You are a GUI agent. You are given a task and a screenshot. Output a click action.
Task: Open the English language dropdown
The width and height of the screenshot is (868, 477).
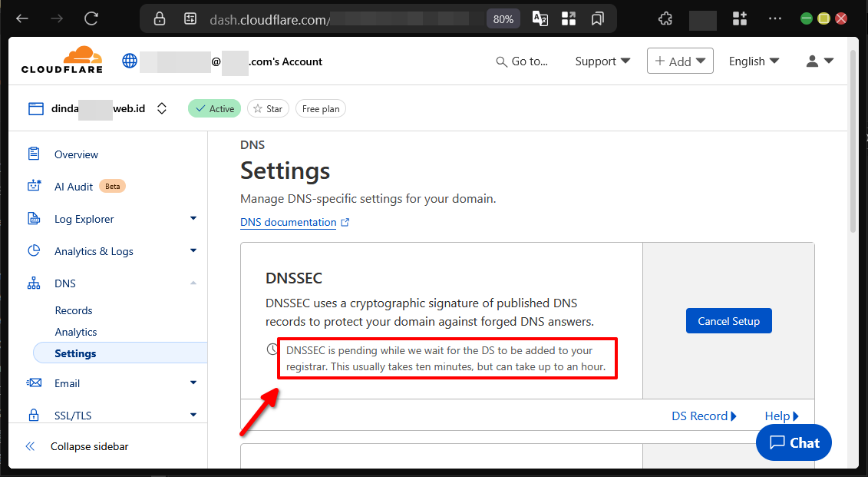point(754,61)
